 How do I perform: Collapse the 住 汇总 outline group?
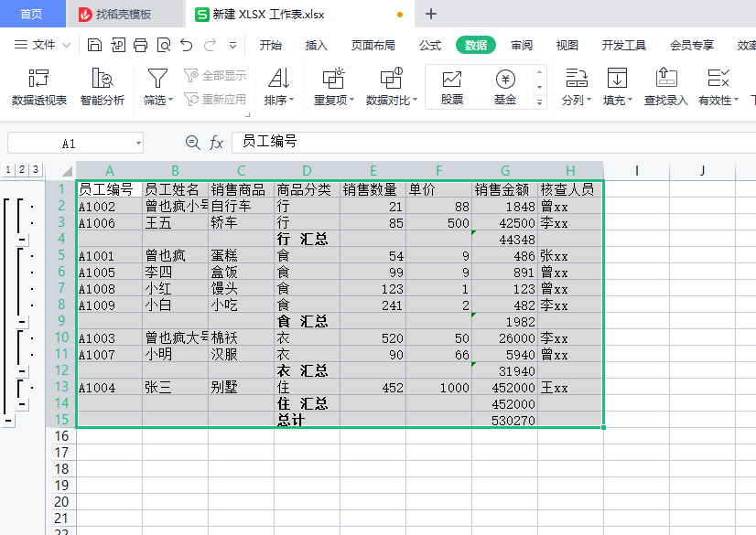(22, 404)
